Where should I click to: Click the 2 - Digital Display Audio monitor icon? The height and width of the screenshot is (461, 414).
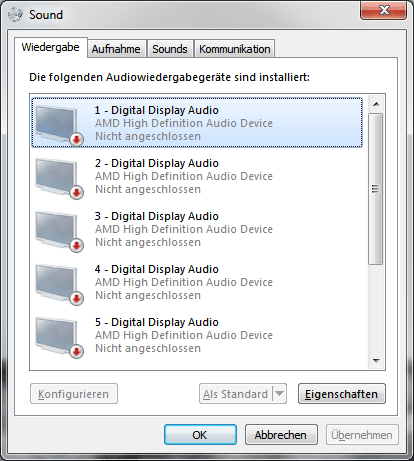[59, 178]
